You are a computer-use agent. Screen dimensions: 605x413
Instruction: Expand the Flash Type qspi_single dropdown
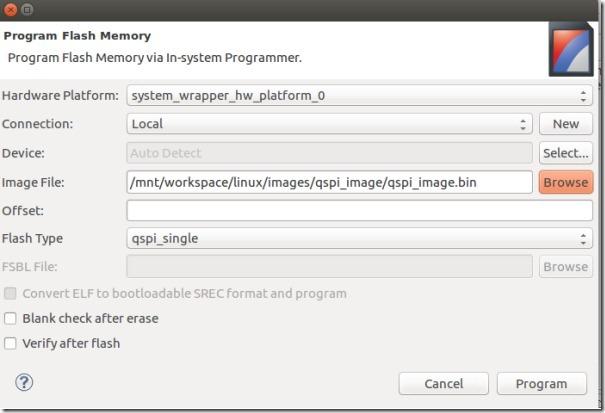(359, 239)
